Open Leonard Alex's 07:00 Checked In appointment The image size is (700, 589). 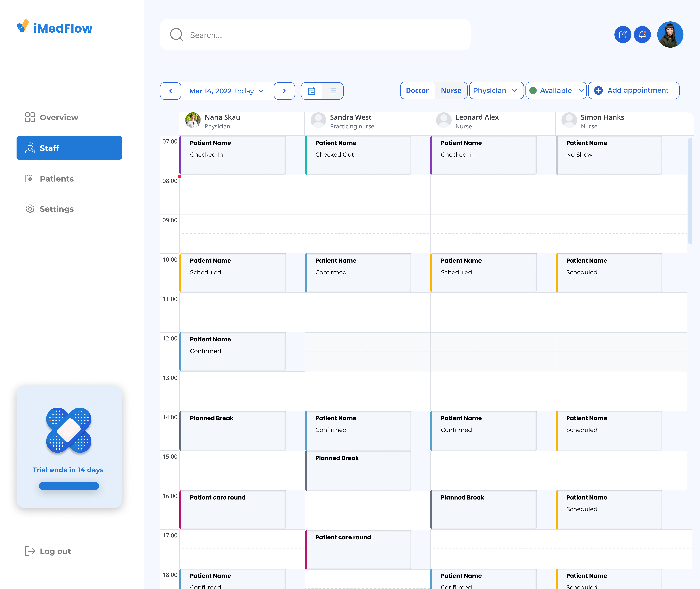click(x=483, y=155)
